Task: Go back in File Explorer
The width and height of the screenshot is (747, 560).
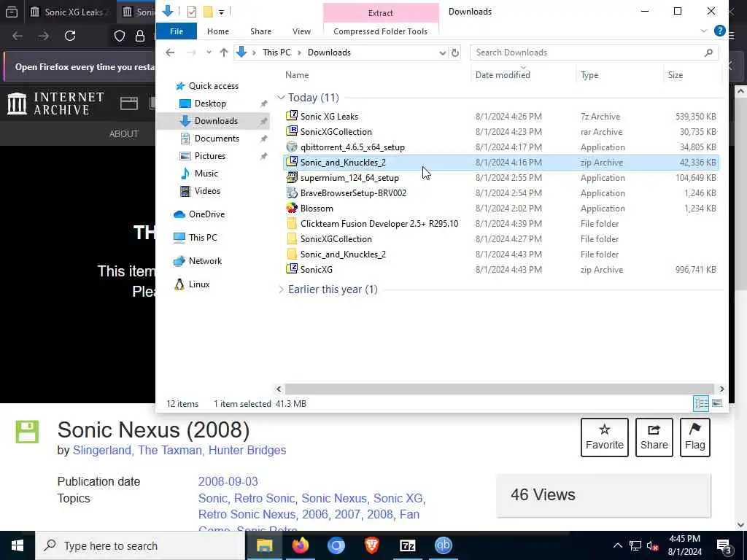Action: pos(170,52)
